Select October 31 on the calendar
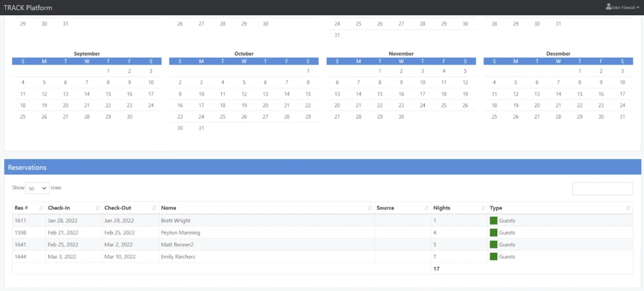This screenshot has width=644, height=291. point(201,128)
